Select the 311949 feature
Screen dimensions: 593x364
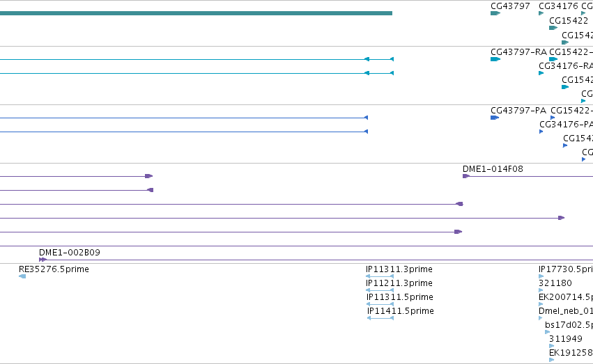coord(566,339)
